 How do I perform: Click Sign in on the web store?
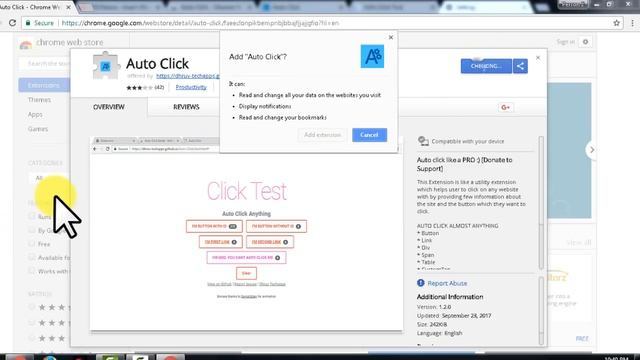pyautogui.click(x=565, y=42)
